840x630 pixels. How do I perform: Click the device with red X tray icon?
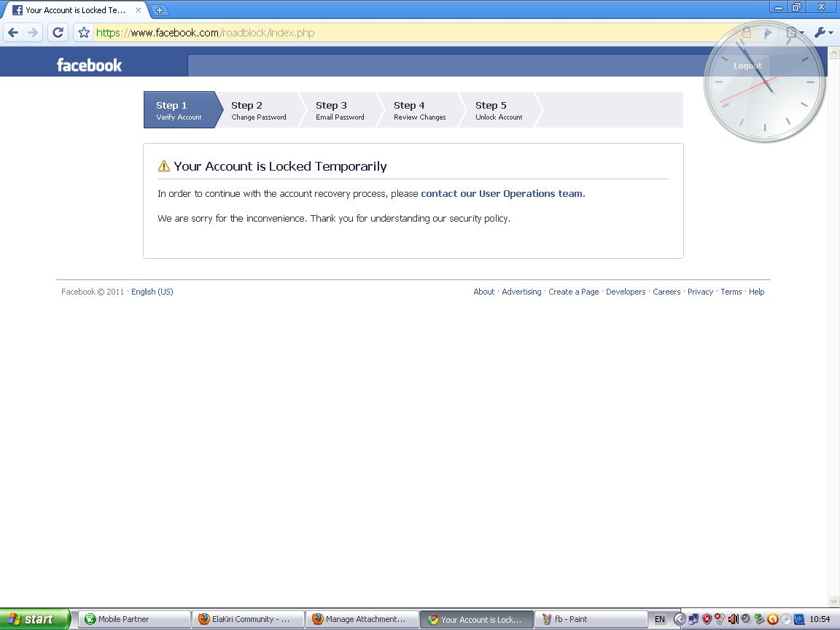click(720, 619)
